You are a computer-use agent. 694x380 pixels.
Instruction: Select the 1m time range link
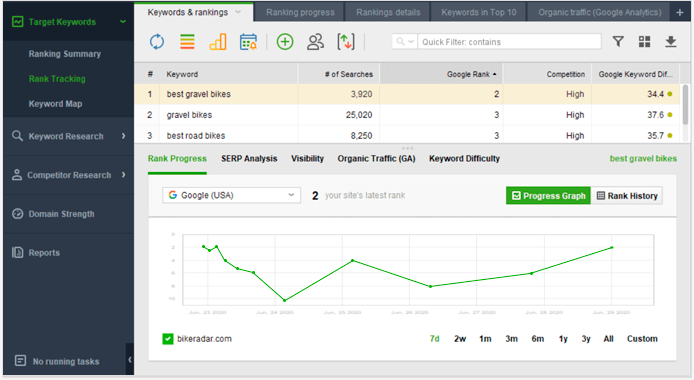click(485, 339)
